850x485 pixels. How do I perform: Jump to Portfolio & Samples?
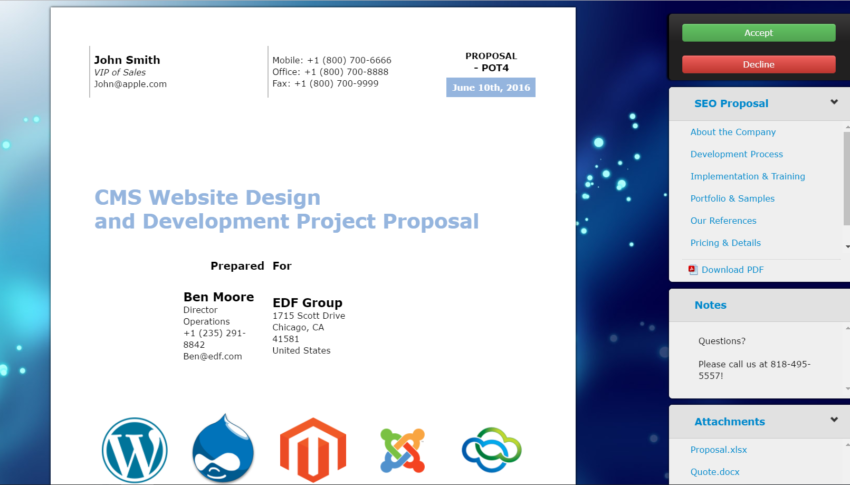tap(732, 198)
